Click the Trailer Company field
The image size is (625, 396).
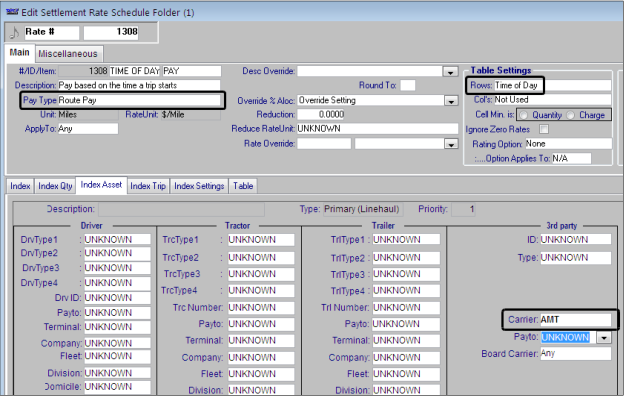[x=406, y=358]
